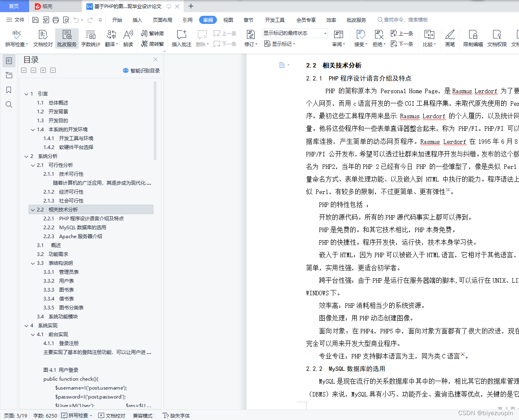Image resolution: width=519 pixels, height=420 pixels.
Task: Go to 4.1.1 登录注册 heading
Action: point(61,343)
